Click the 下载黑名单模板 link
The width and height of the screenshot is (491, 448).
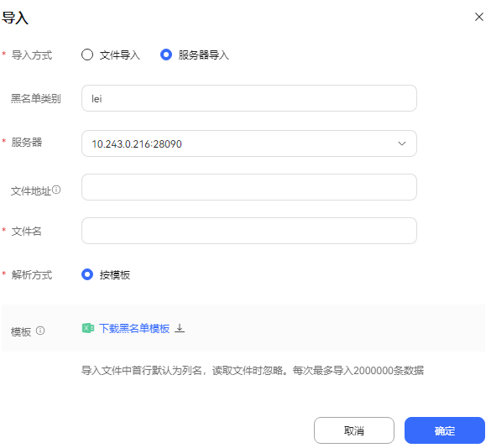pos(134,328)
